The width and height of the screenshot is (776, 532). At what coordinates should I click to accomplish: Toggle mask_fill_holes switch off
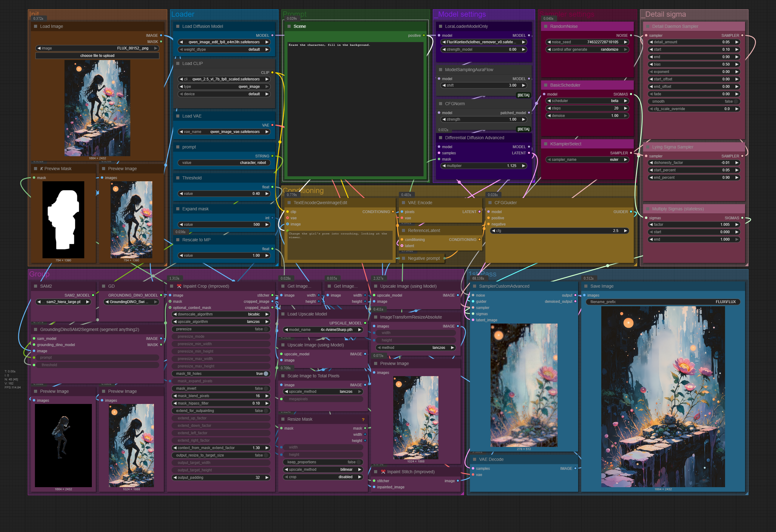266,374
